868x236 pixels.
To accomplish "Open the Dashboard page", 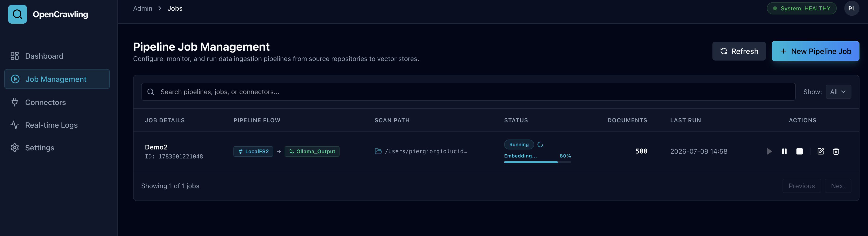I will tap(57, 56).
